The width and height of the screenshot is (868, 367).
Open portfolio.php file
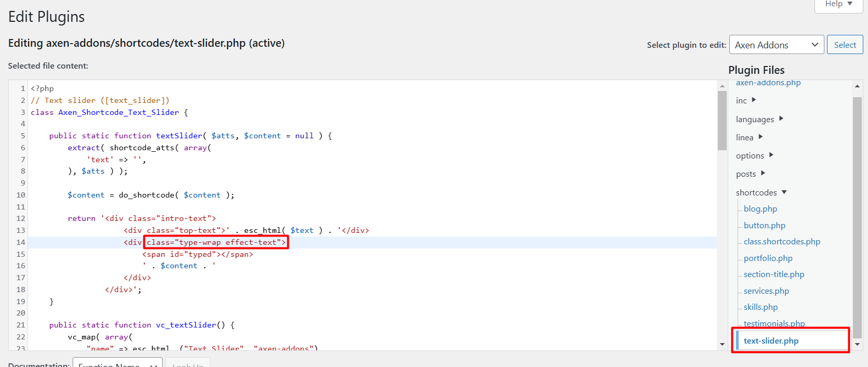(x=768, y=258)
